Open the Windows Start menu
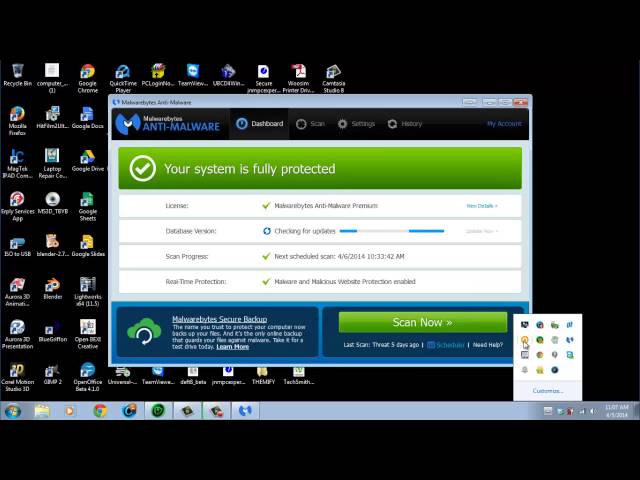The height and width of the screenshot is (480, 640). 13,411
